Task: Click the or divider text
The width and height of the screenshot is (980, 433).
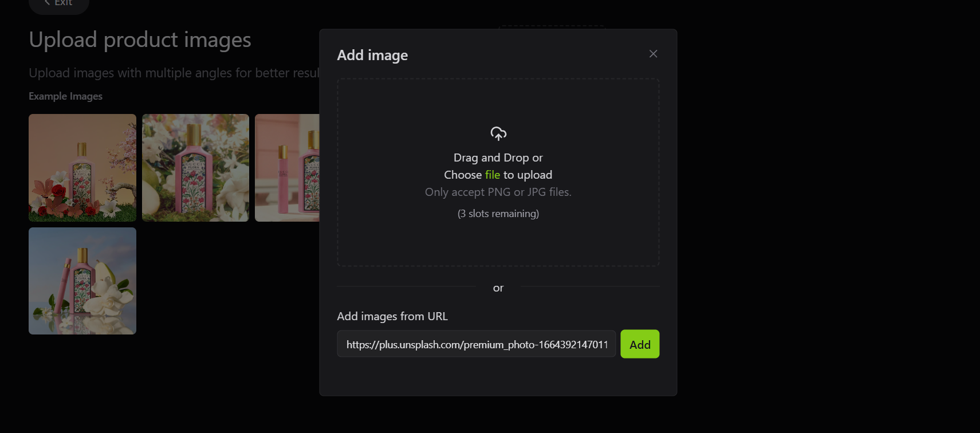Action: 498,288
